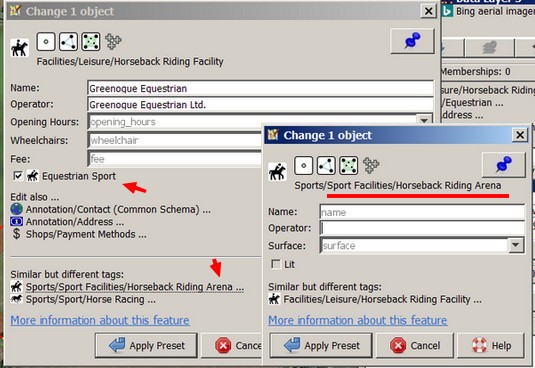Image resolution: width=535 pixels, height=368 pixels.
Task: Click the Operator field in Horseback Riding Arena dialog
Action: click(x=422, y=228)
